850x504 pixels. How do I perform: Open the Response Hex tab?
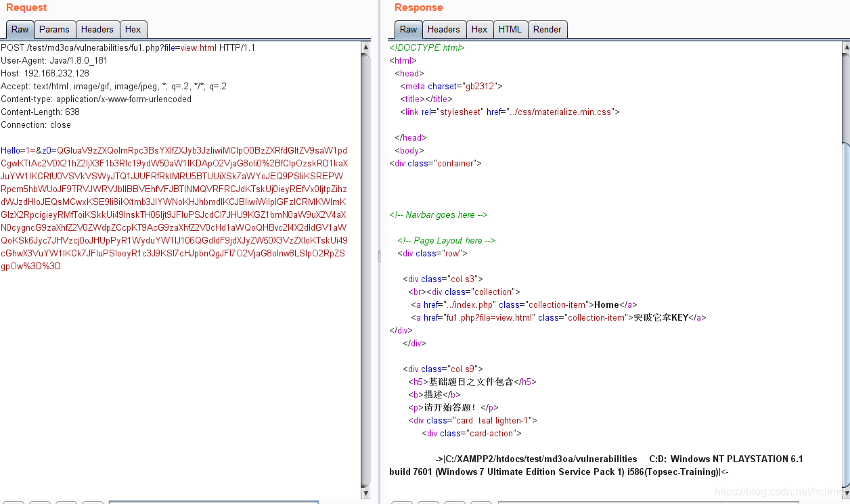point(480,29)
